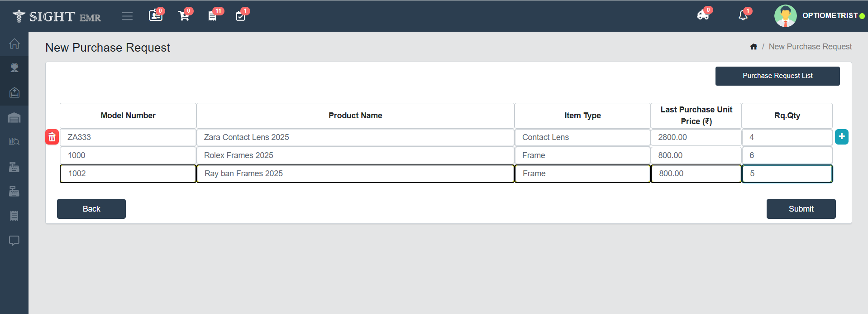This screenshot has height=314, width=868.
Task: Open the ID card icon in top bar
Action: [155, 16]
